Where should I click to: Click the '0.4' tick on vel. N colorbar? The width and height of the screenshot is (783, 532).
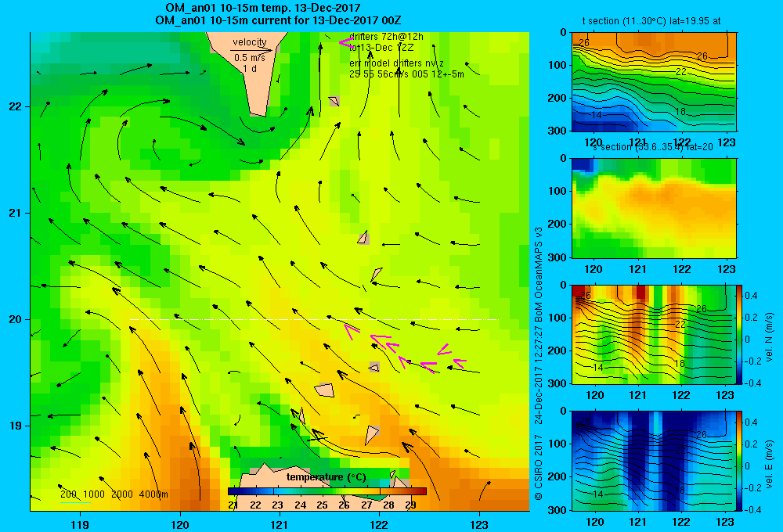(751, 296)
